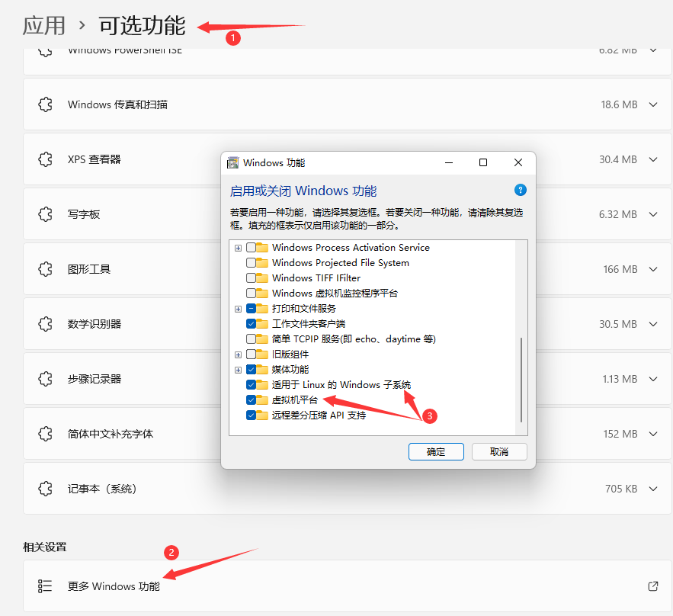Screen dimensions: 673x616
Task: Select the 数学识别器 app icon
Action: click(46, 323)
